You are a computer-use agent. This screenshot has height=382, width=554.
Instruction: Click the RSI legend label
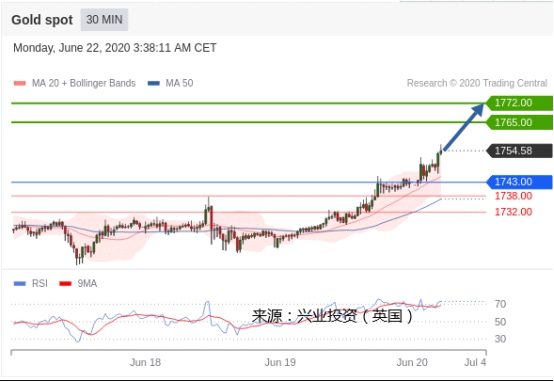[x=40, y=283]
